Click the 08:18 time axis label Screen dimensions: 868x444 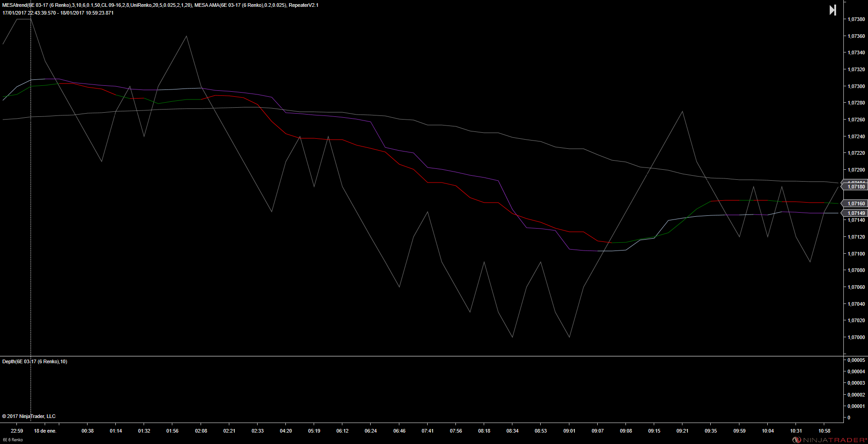[484, 431]
